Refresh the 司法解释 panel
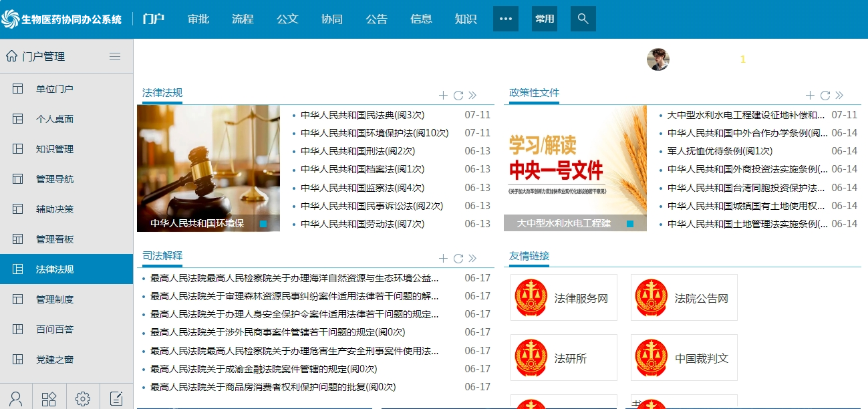This screenshot has height=409, width=868. (x=458, y=259)
